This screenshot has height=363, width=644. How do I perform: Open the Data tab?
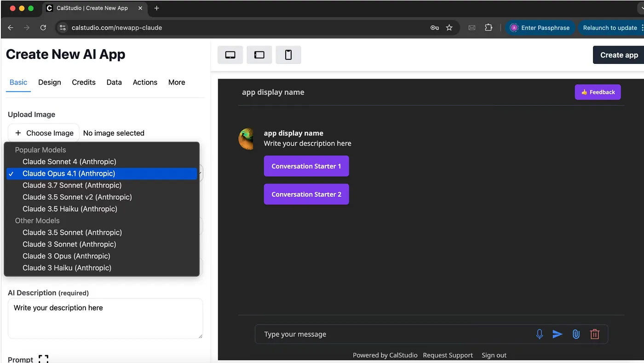[114, 82]
